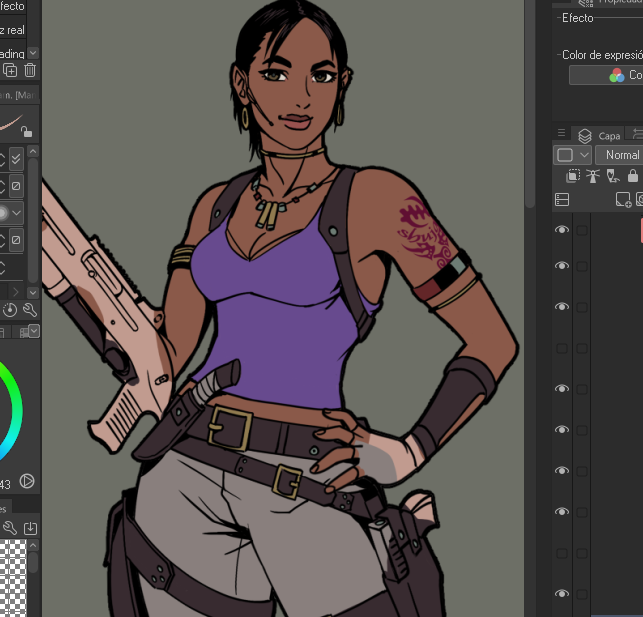Click the Efecto section label
The height and width of the screenshot is (617, 643).
pos(578,18)
